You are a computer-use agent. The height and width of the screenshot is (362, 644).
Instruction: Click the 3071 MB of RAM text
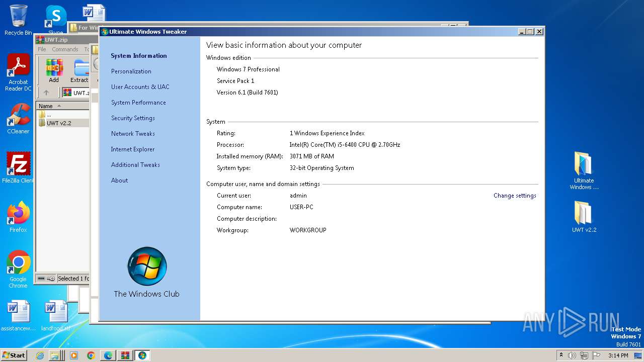(x=312, y=156)
